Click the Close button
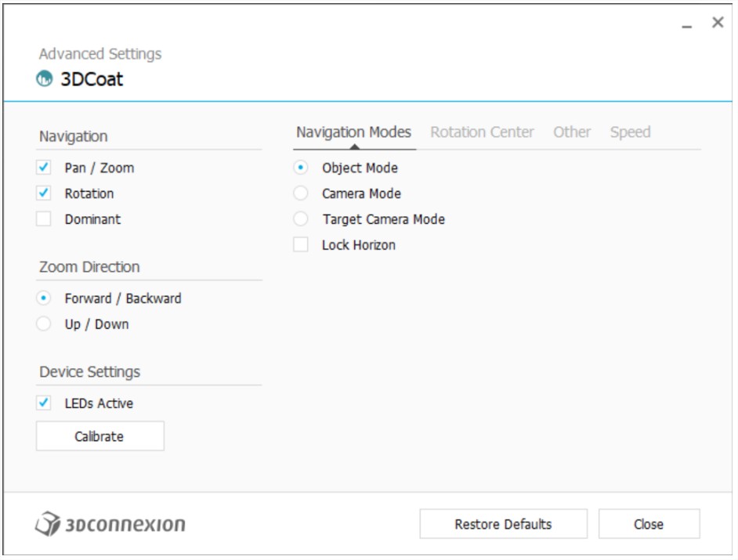 click(649, 524)
